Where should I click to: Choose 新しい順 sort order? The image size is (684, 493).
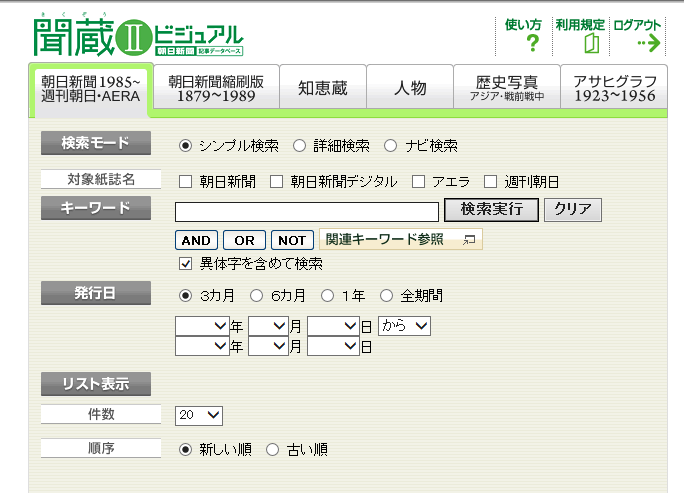coord(185,449)
